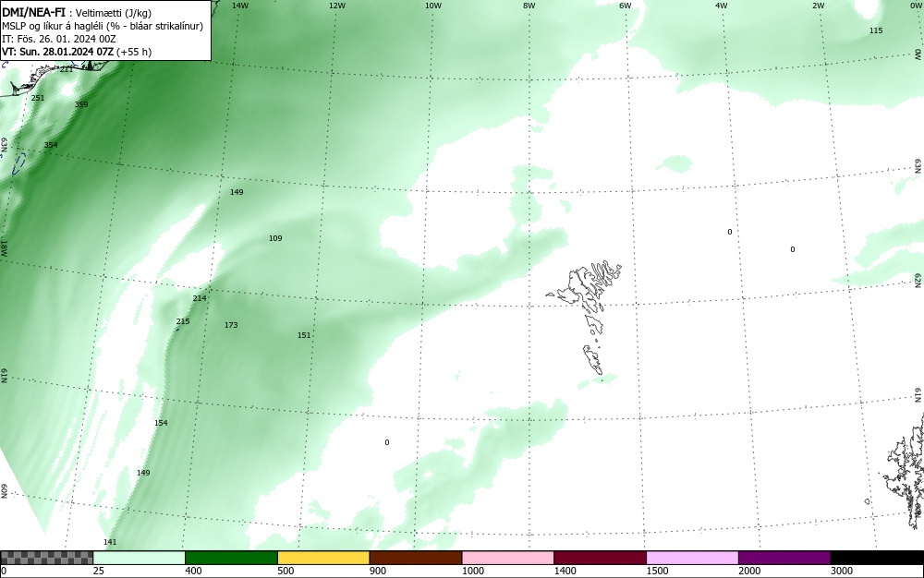Select the light green 25–400 legend swatch
This screenshot has width=924, height=578.
[x=140, y=558]
